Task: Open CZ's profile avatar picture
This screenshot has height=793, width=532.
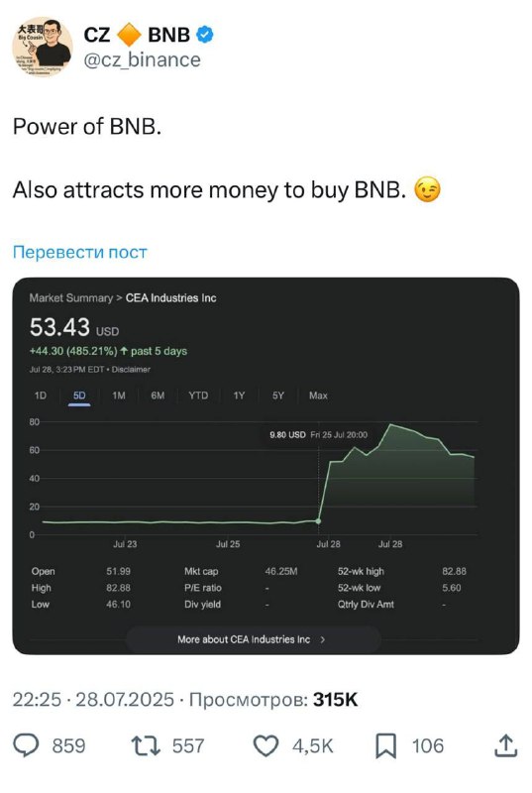Action: pyautogui.click(x=43, y=47)
